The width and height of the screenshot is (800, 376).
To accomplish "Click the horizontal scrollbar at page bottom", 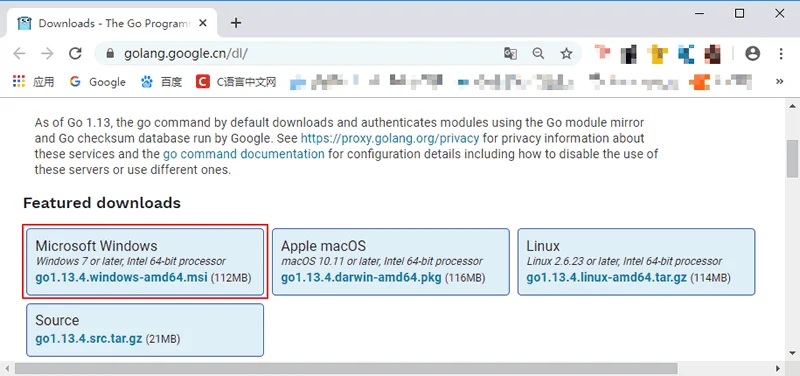I will pos(346,368).
